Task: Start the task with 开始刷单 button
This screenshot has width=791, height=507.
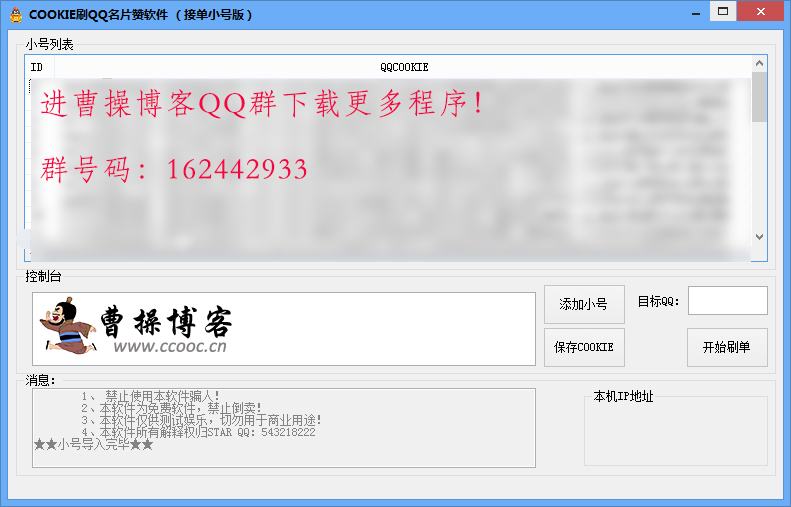Action: 727,347
